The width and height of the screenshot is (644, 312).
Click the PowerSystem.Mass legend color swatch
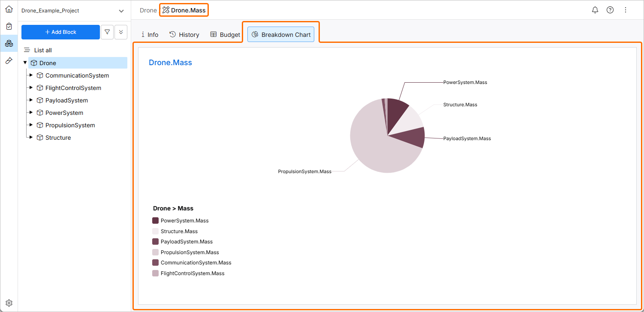click(x=155, y=220)
